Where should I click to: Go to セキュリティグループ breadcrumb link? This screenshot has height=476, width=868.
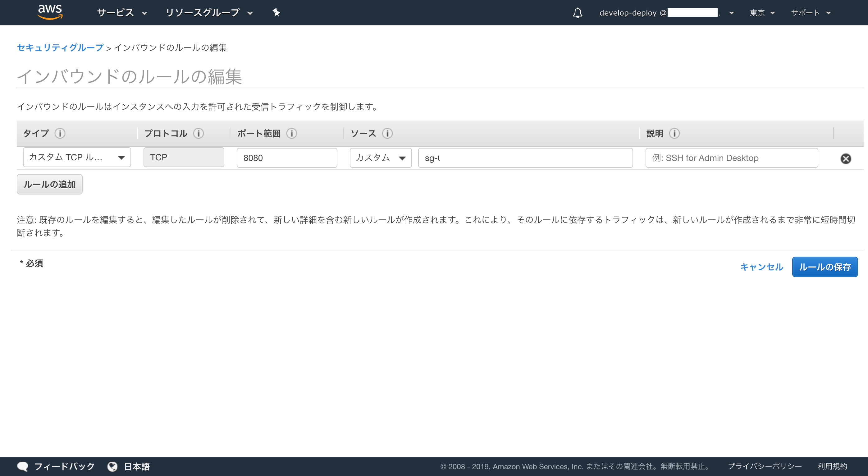(60, 48)
